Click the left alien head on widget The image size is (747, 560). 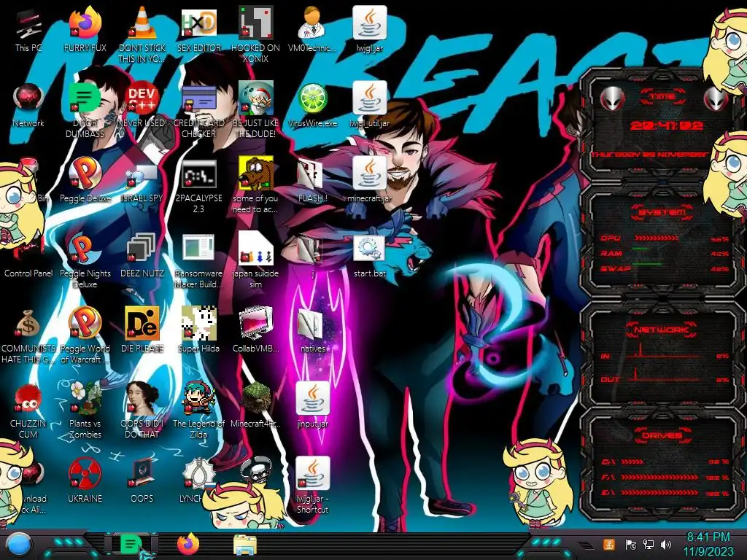pos(612,99)
